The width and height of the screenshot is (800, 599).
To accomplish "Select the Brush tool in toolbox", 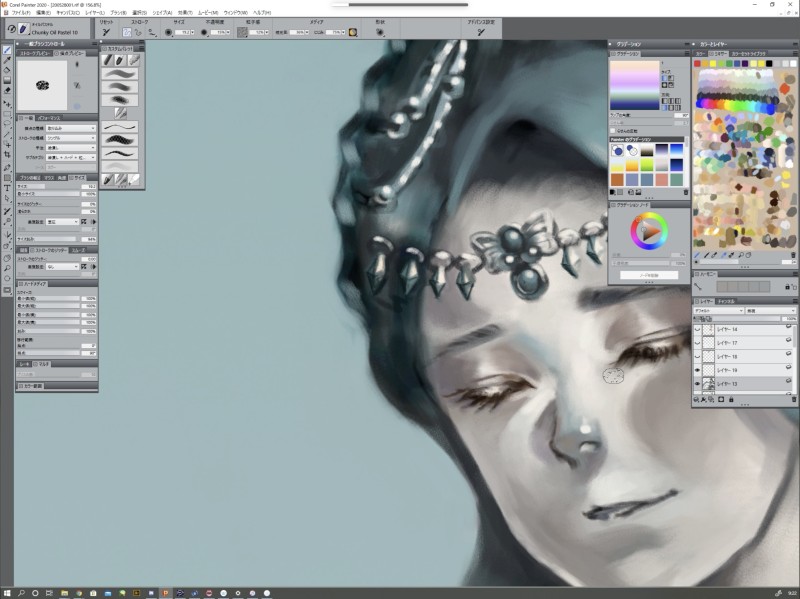I will tap(7, 50).
